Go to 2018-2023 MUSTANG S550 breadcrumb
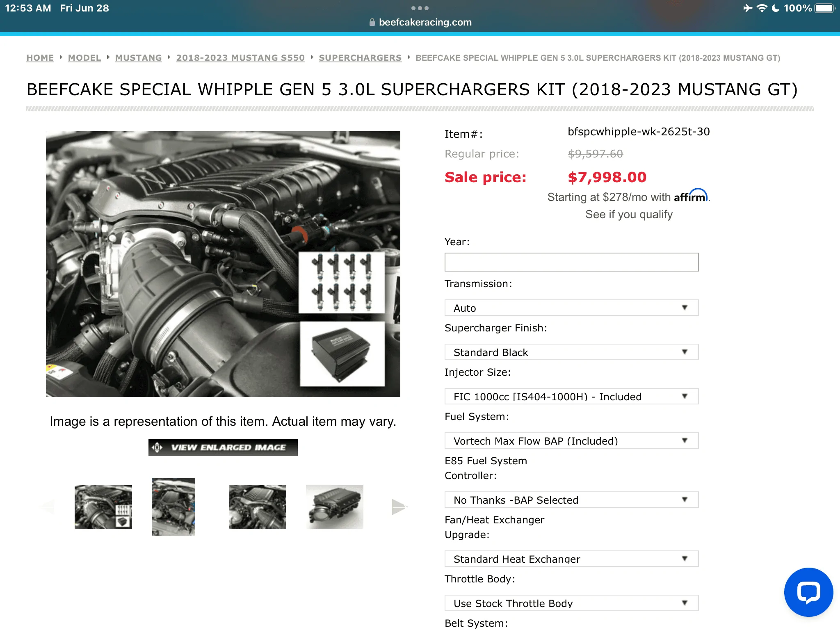This screenshot has height=630, width=840. tap(240, 58)
